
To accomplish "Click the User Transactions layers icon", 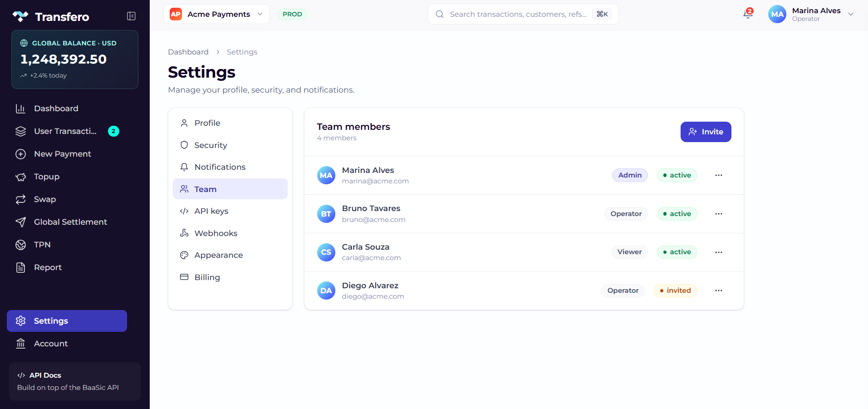I will click(20, 131).
